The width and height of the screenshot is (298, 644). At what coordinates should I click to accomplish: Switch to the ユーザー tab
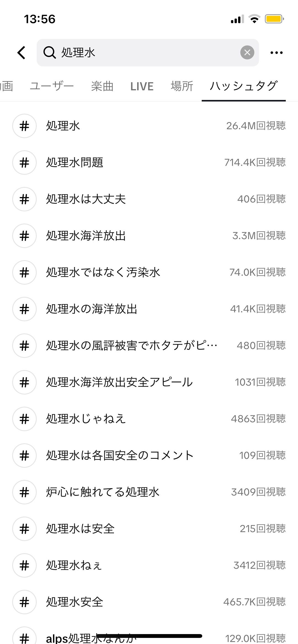[52, 86]
